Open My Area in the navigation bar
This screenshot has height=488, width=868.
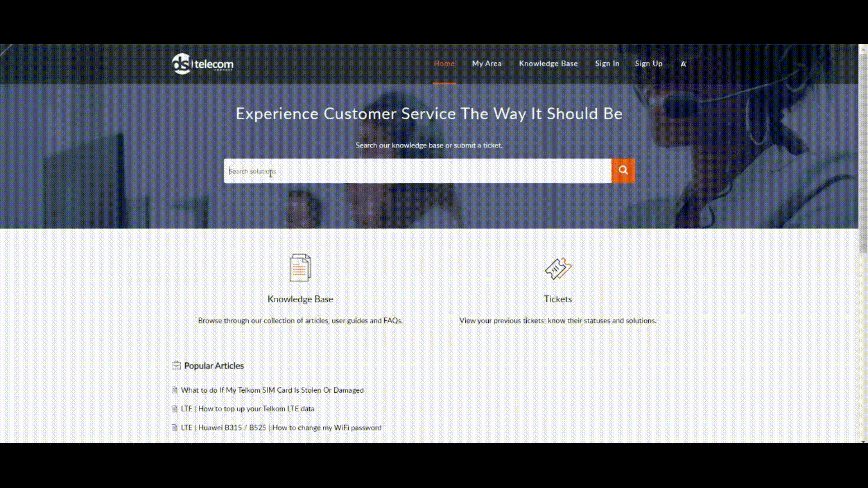click(x=487, y=63)
